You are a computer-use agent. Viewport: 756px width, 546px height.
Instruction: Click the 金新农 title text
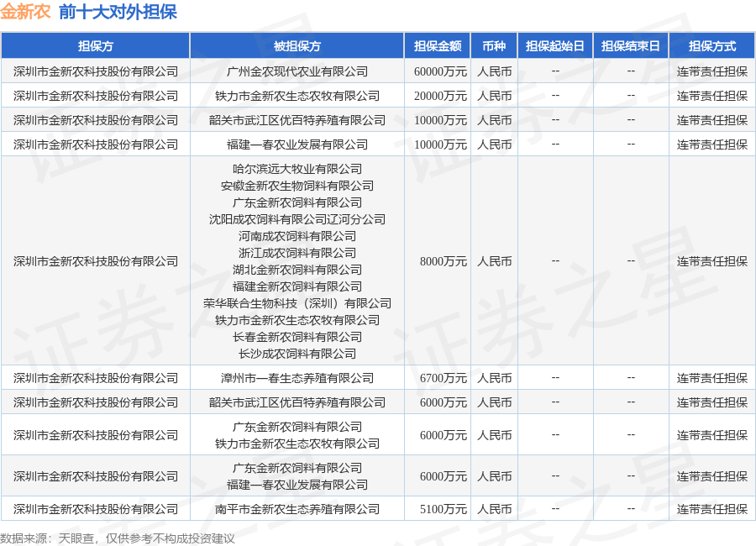click(25, 12)
